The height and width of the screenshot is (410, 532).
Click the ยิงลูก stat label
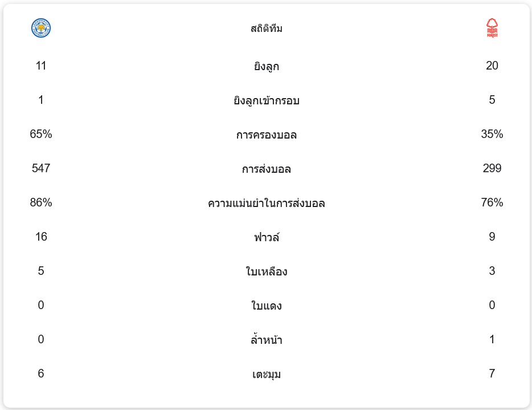(x=267, y=66)
